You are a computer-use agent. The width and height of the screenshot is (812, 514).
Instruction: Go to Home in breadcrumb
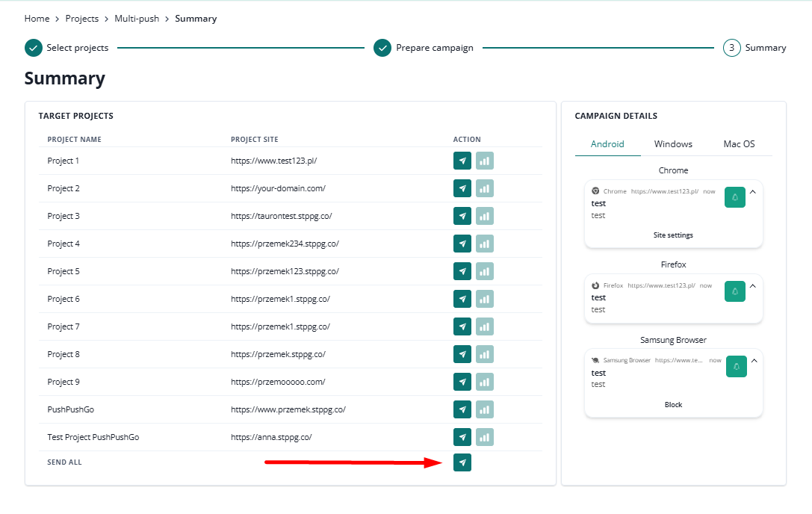tap(37, 19)
